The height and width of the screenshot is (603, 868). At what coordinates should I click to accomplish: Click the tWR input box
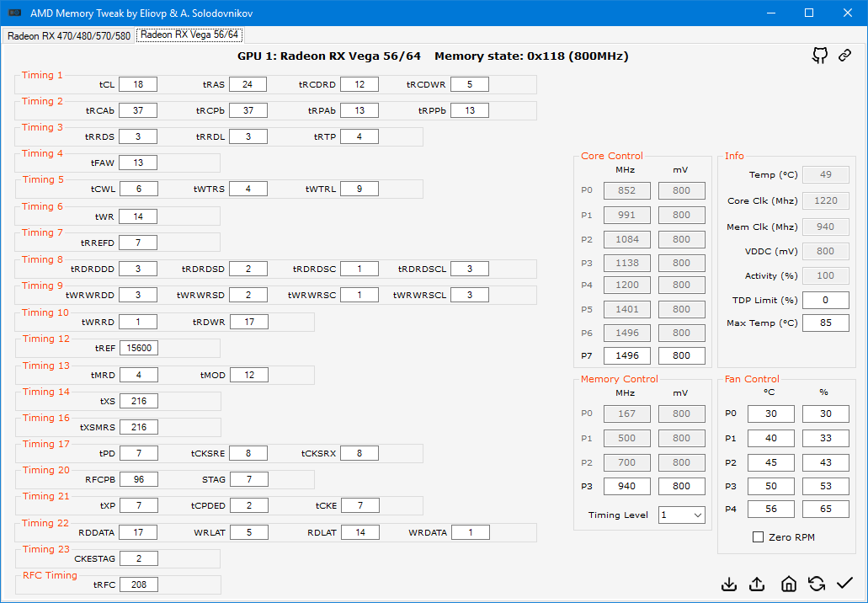coord(138,216)
